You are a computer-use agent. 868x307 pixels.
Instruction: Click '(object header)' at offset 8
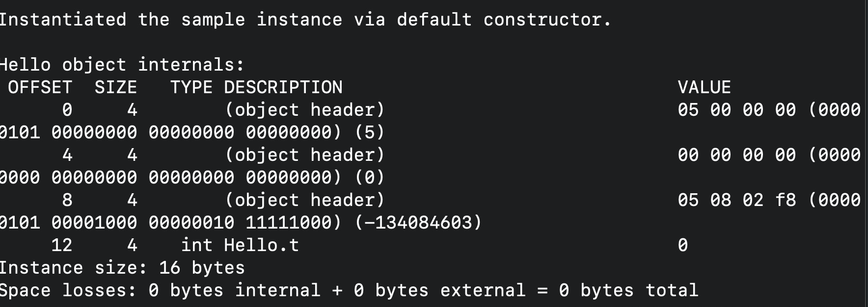pos(305,200)
